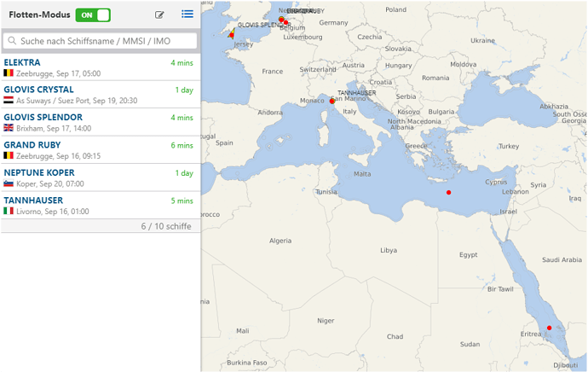Click the Belgian flag beside ELEKTRA's Zeebrugge destination
Image resolution: width=588 pixels, height=372 pixels.
point(9,73)
